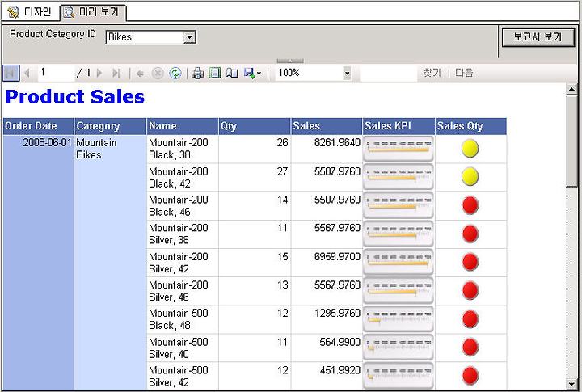The image size is (582, 392).
Task: Click red indicator for Mountain-200 Black, 46
Action: (470, 205)
